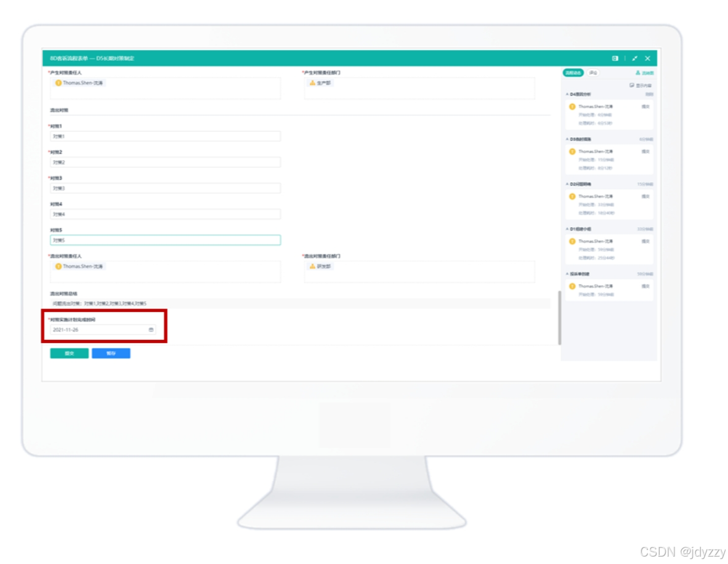Click the 对策1 input field
The height and width of the screenshot is (564, 728).
(x=165, y=137)
